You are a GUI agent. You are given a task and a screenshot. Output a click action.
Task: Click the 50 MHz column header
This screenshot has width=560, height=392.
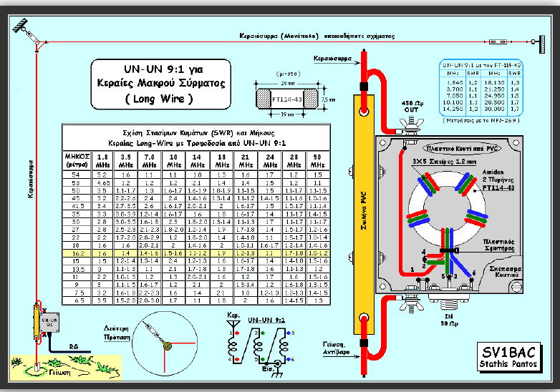317,161
